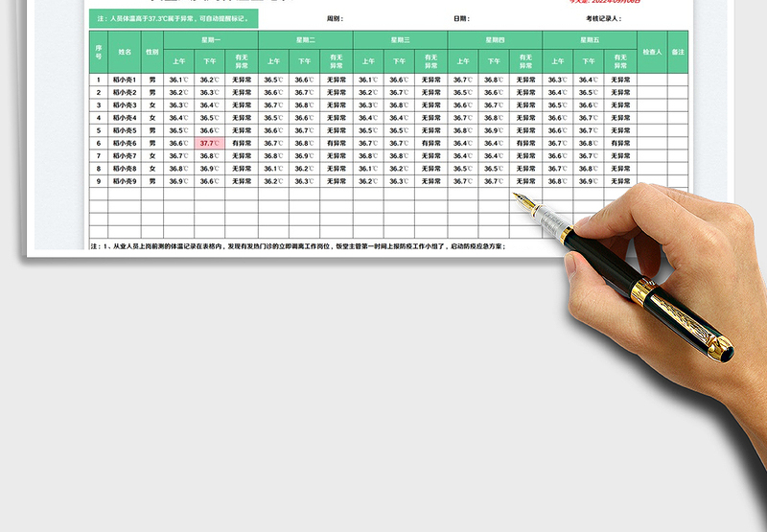Click the 考核记录人 field label
Screen dimensions: 767x532
coord(603,18)
